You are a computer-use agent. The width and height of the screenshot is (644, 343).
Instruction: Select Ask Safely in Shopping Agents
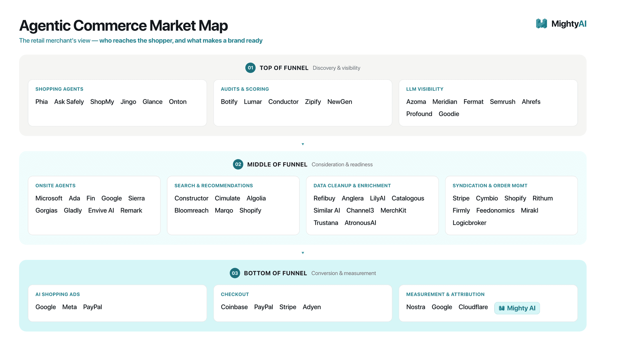click(69, 102)
